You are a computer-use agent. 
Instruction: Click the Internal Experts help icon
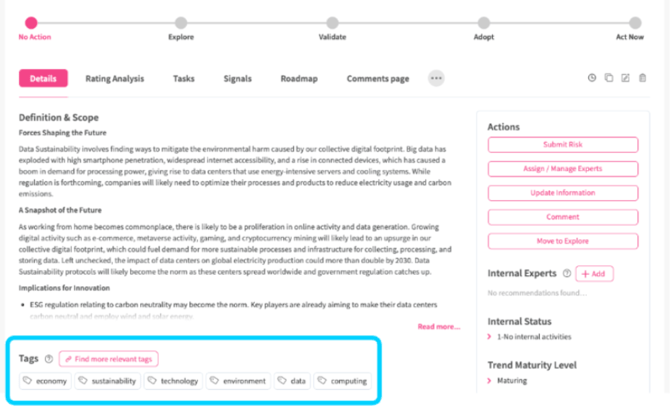click(x=567, y=273)
